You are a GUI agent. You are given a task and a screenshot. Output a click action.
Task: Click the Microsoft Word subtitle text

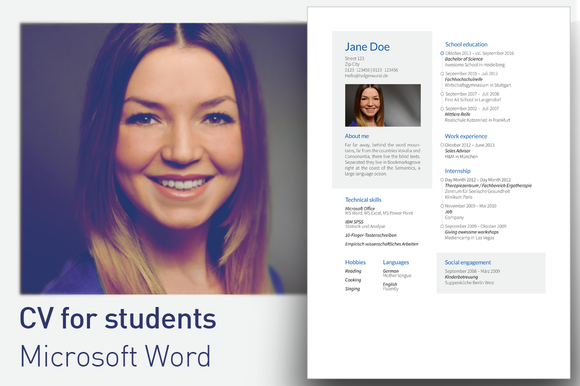point(115,356)
